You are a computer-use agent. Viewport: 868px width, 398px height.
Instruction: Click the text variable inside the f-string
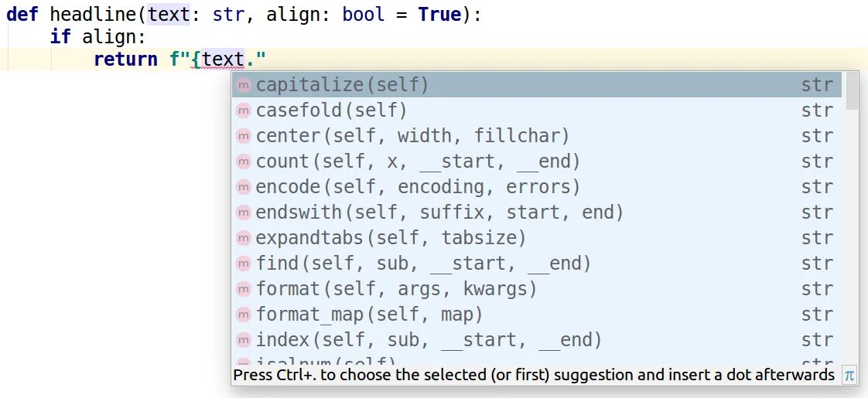click(223, 60)
